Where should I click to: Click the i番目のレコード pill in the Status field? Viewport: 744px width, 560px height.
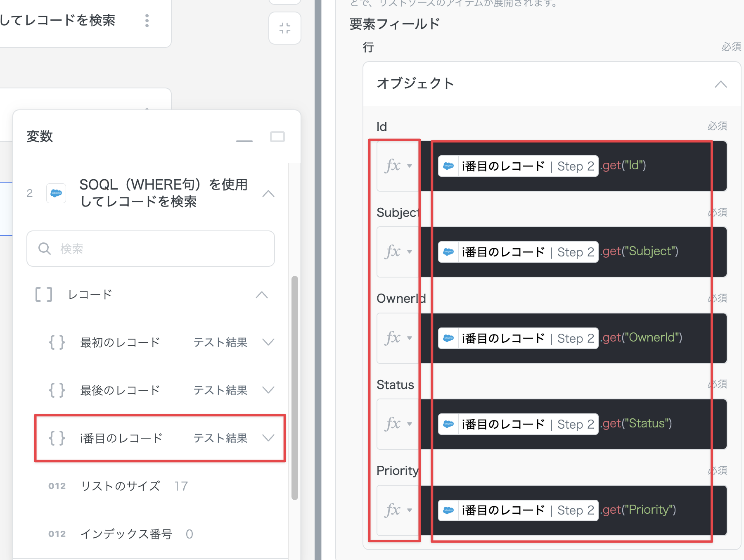518,424
